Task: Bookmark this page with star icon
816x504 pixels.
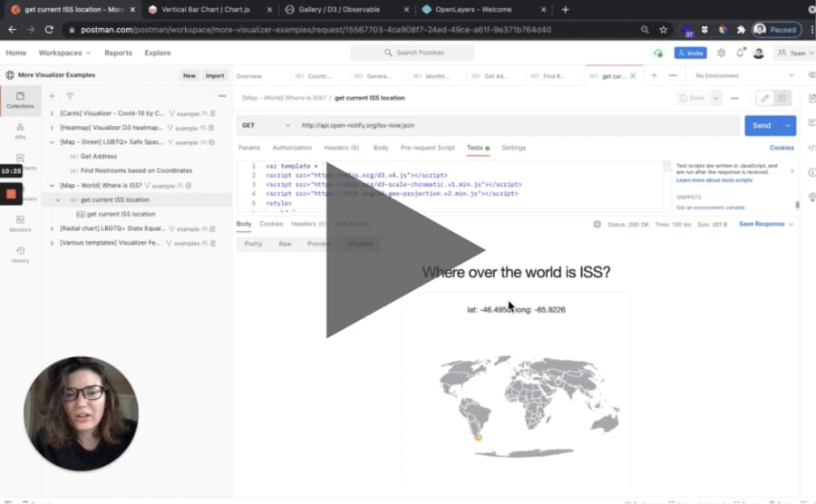Action: (x=663, y=30)
